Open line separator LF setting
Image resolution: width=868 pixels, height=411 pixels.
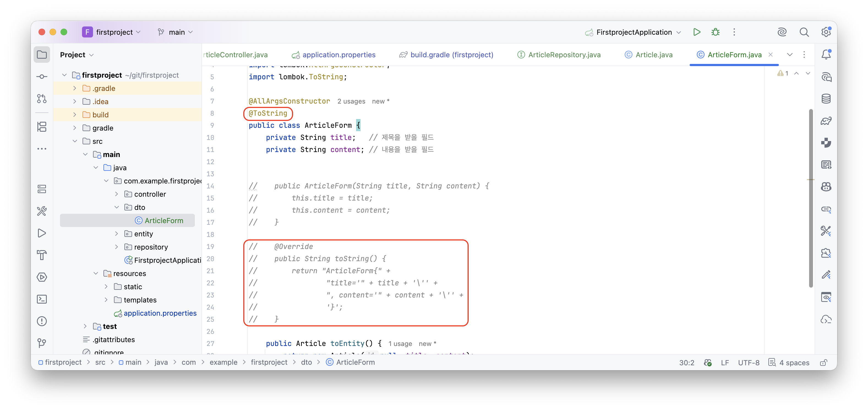[725, 363]
